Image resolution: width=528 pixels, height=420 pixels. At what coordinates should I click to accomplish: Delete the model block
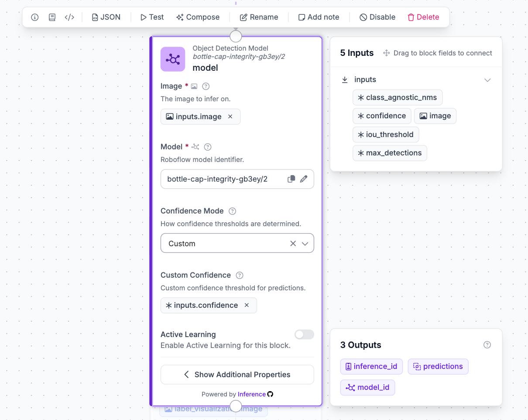[423, 17]
